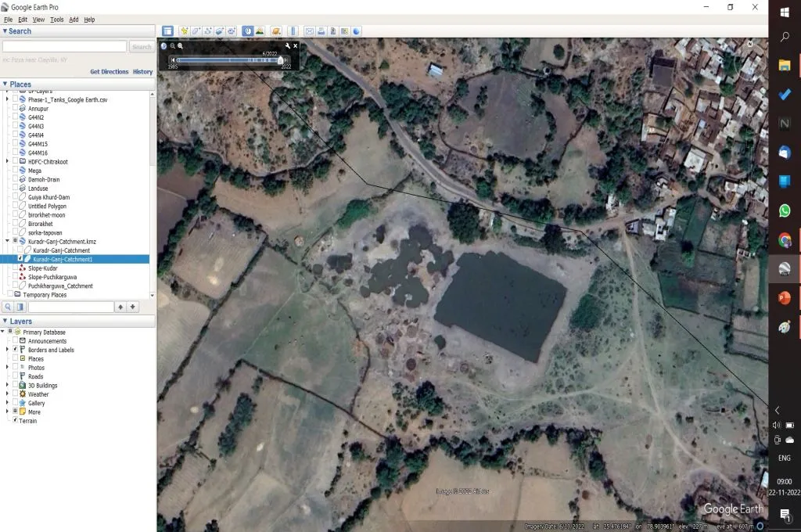Email the current view
Image resolution: width=801 pixels, height=532 pixels.
pyautogui.click(x=309, y=31)
